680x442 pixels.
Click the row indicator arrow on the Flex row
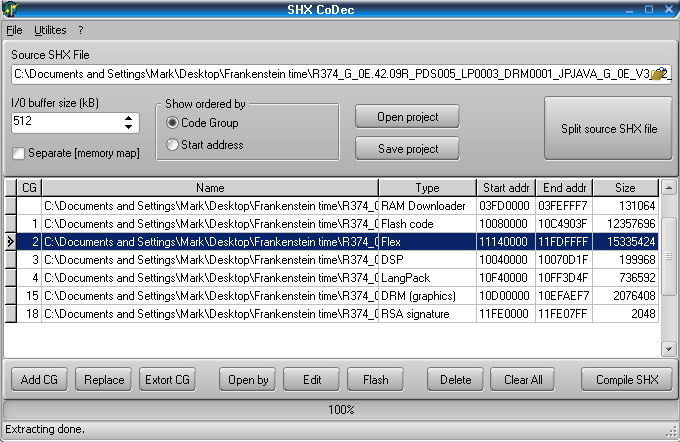coord(10,242)
